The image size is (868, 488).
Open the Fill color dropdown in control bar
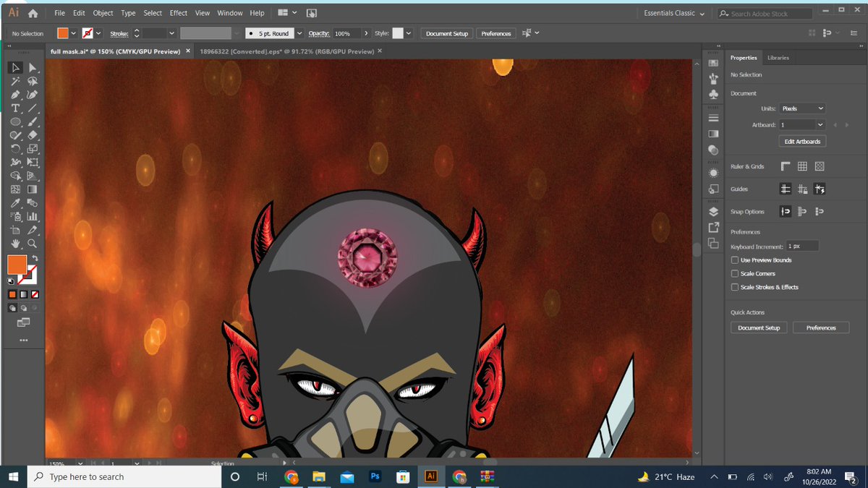(73, 33)
